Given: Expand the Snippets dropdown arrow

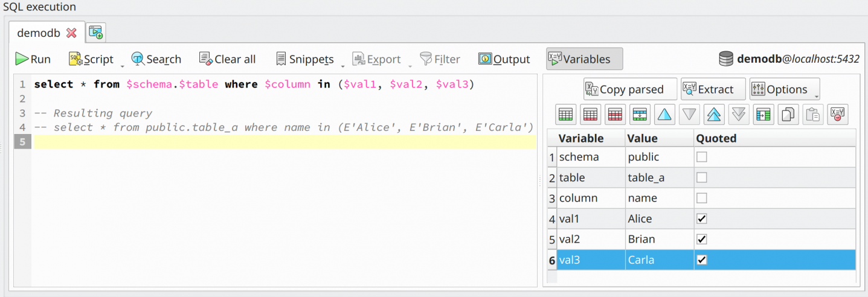Looking at the screenshot, I should coord(343,64).
